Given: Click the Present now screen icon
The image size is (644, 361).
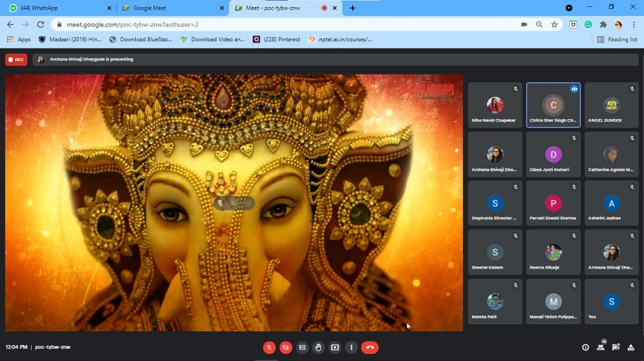Looking at the screenshot, I should 335,347.
